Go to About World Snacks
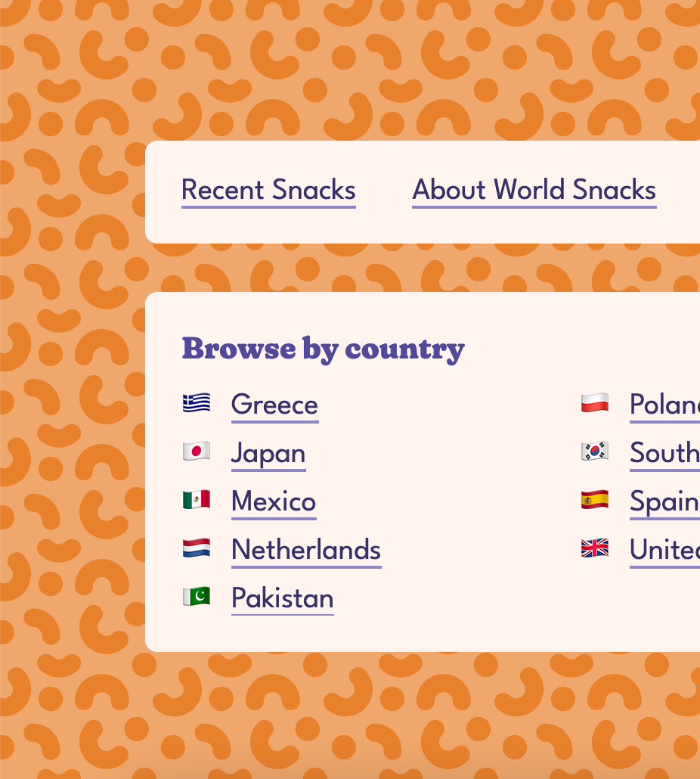The width and height of the screenshot is (700, 779). tap(534, 190)
